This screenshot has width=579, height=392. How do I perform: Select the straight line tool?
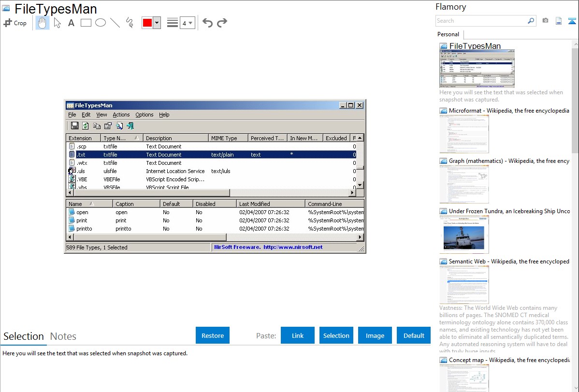(x=115, y=23)
